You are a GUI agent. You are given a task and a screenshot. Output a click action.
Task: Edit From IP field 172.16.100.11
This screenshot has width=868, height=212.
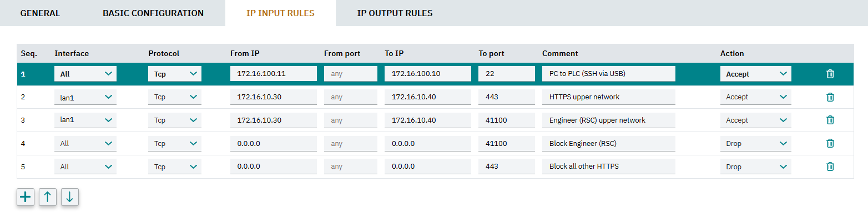[274, 74]
